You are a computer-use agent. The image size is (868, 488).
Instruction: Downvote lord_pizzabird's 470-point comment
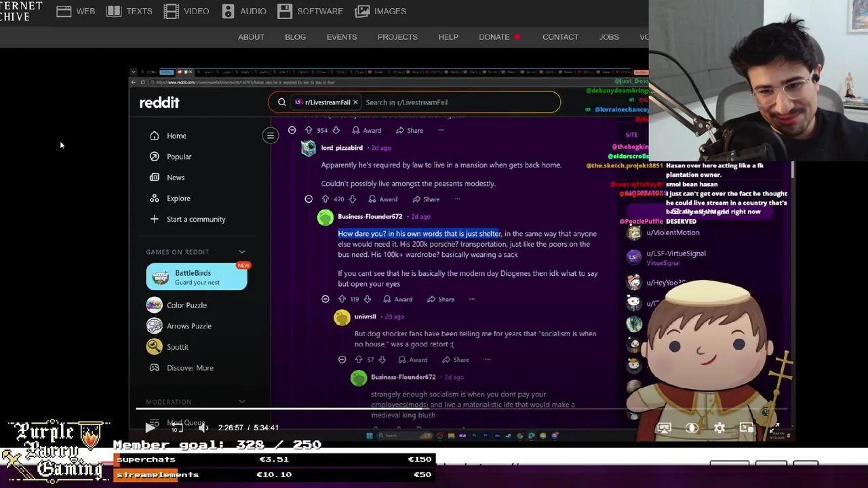[x=352, y=199]
